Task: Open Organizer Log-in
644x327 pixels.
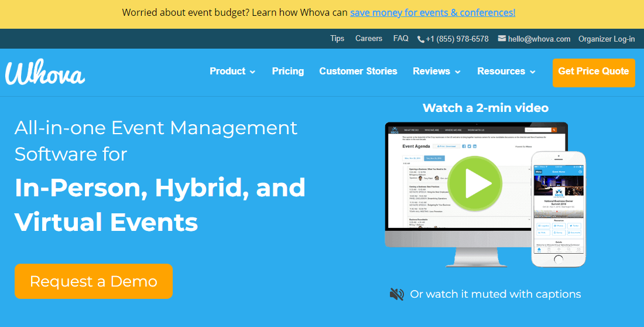Action: pyautogui.click(x=607, y=39)
